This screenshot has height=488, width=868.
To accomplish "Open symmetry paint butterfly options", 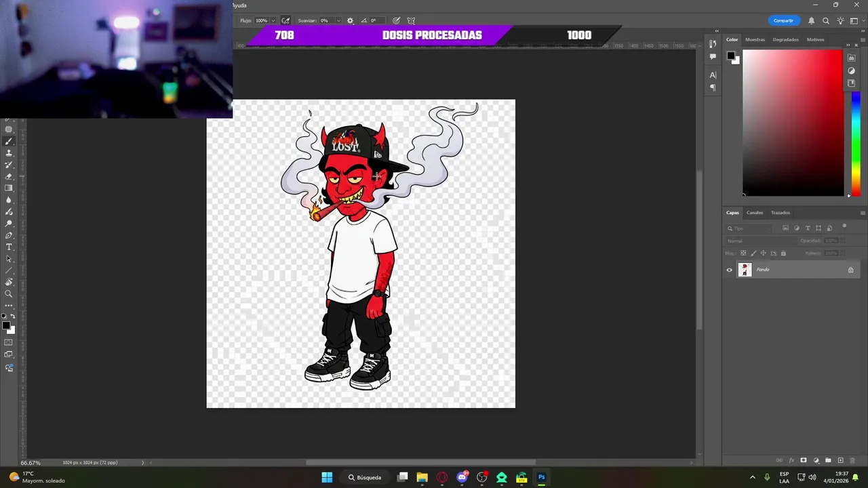I will coord(411,20).
